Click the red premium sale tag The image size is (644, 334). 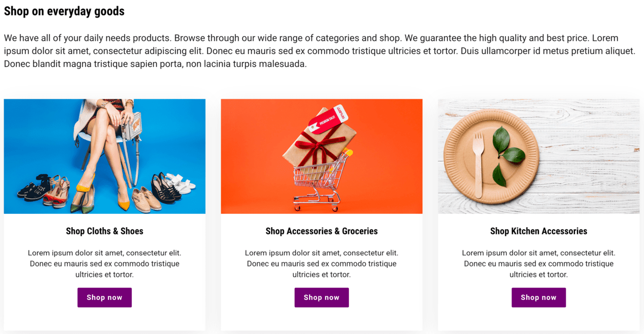pyautogui.click(x=328, y=119)
